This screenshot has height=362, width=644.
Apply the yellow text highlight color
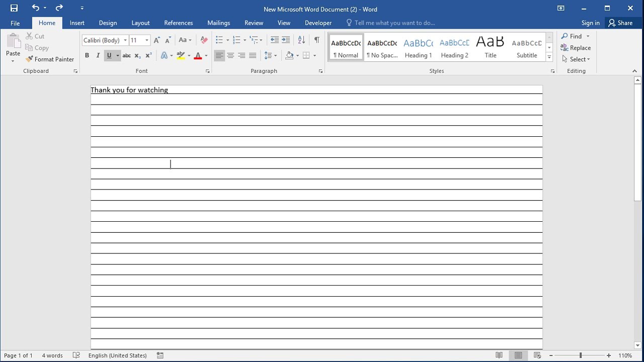click(x=181, y=55)
